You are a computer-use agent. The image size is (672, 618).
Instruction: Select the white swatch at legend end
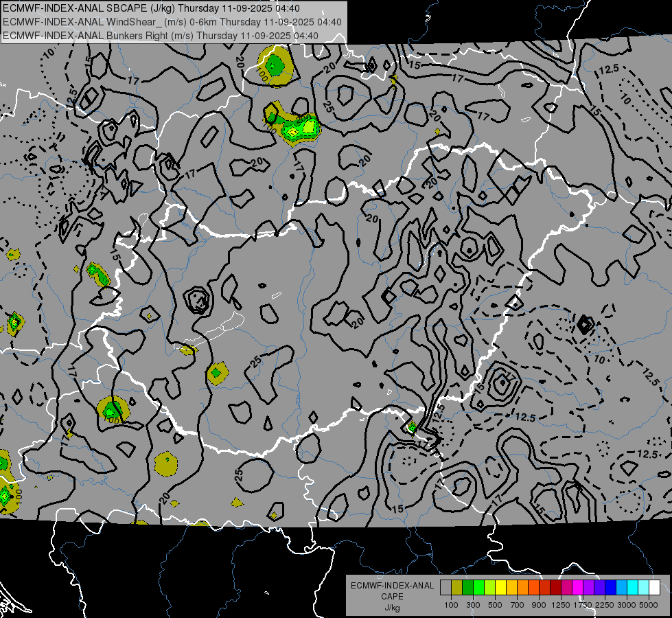pos(654,588)
